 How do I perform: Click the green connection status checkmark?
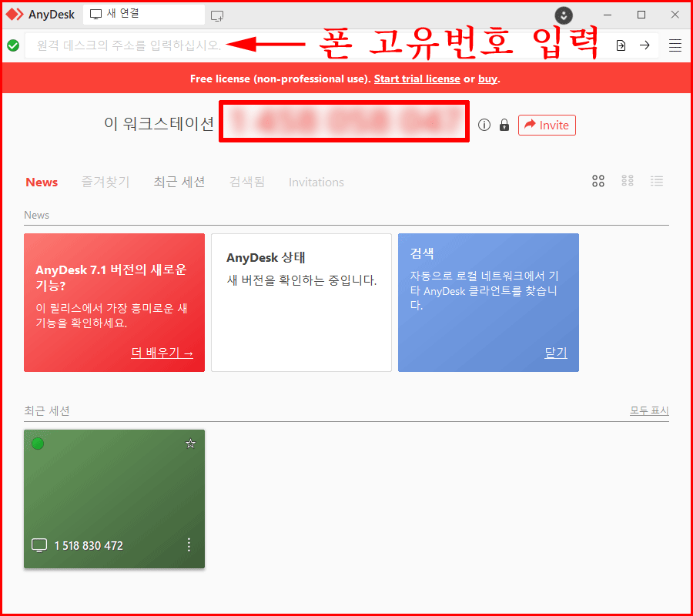[x=13, y=45]
